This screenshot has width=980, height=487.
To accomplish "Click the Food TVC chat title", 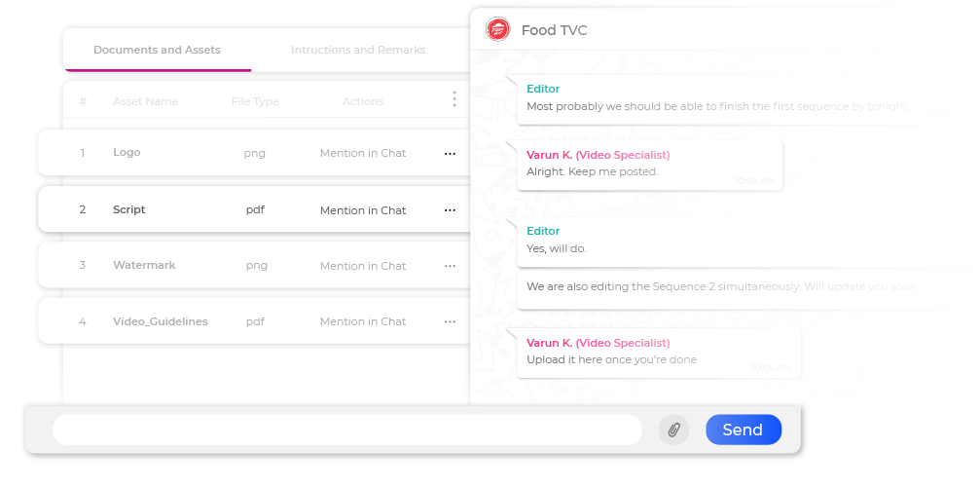I will click(555, 30).
